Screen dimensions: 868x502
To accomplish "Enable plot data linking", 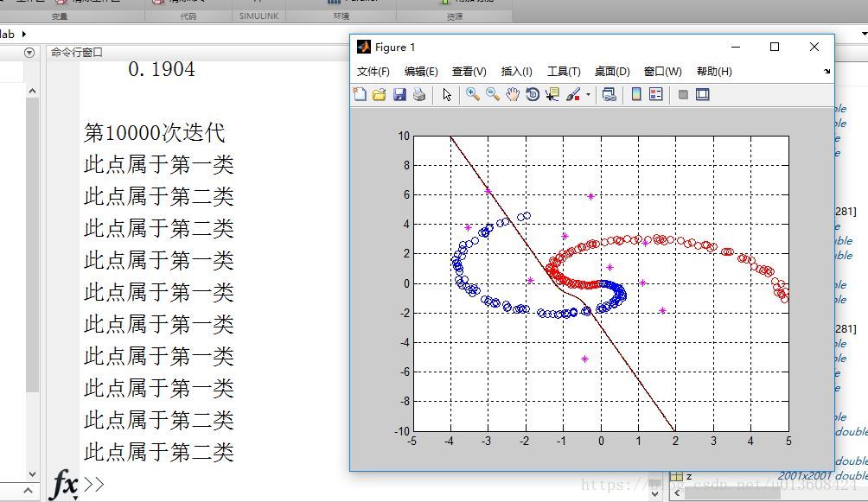I will [610, 94].
